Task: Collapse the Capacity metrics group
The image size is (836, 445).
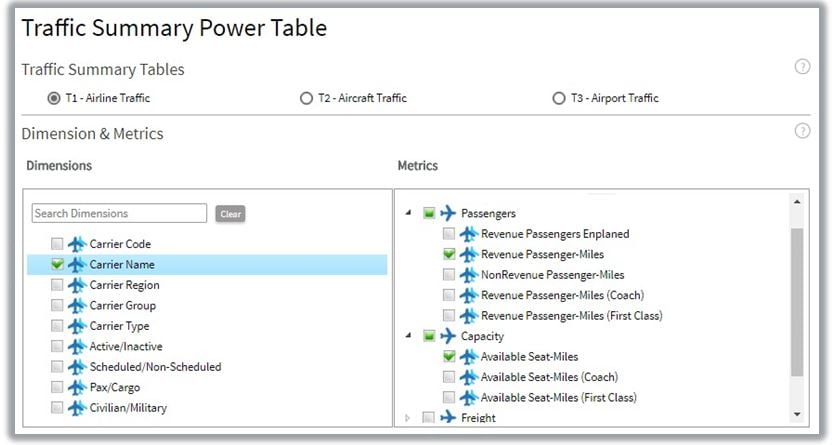Action: pyautogui.click(x=408, y=336)
